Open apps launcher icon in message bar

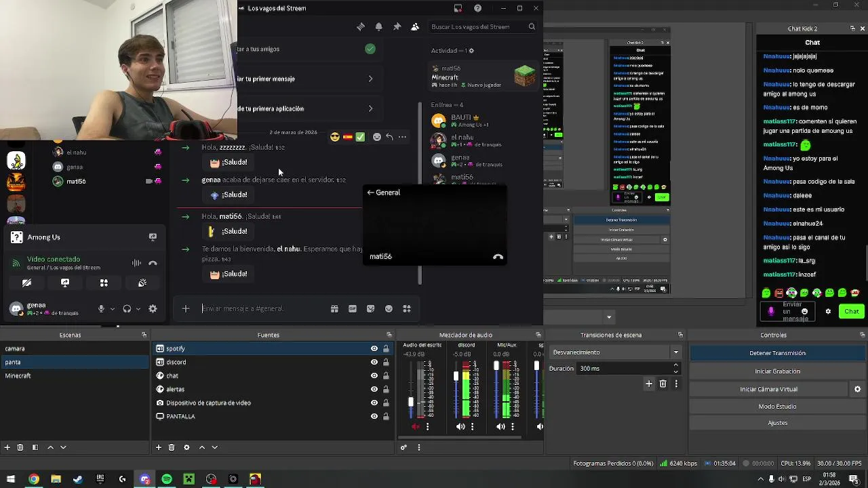coord(407,308)
